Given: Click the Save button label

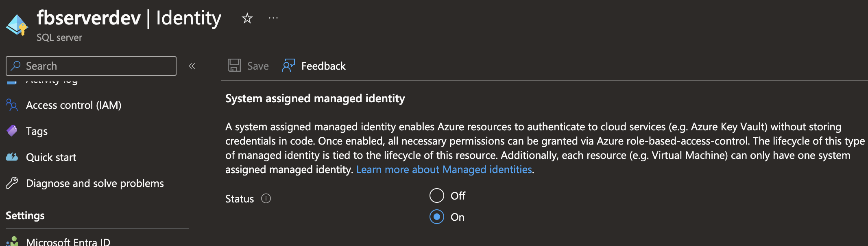Looking at the screenshot, I should click(x=258, y=66).
